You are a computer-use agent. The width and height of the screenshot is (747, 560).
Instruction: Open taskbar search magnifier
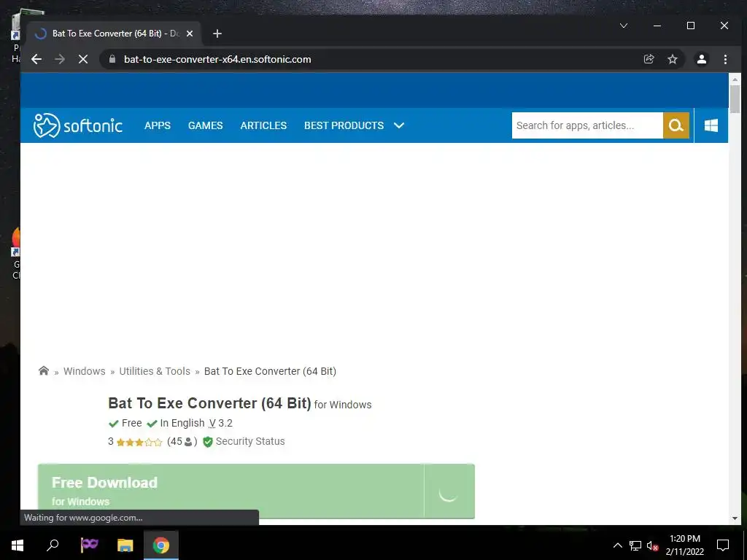tap(53, 545)
